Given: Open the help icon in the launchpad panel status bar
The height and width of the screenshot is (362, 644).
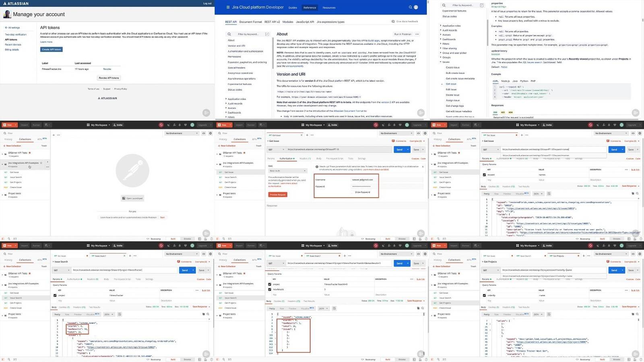Looking at the screenshot, I should (x=211, y=239).
